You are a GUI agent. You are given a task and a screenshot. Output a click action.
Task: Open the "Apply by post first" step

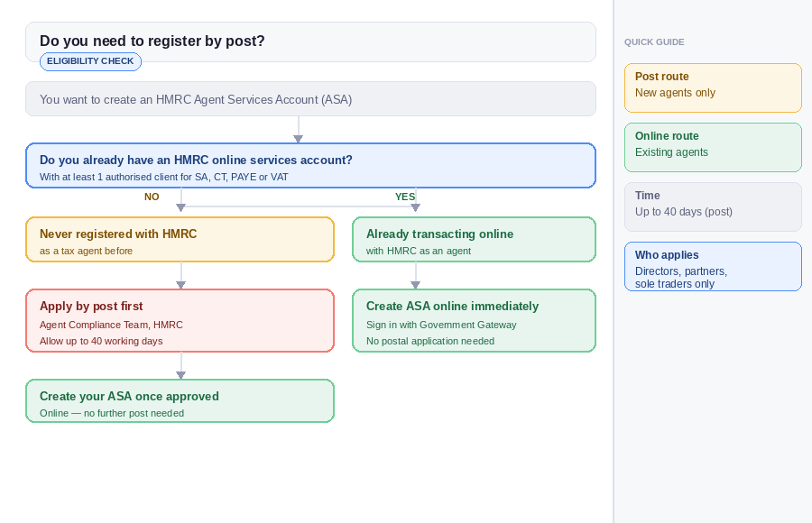(x=180, y=320)
